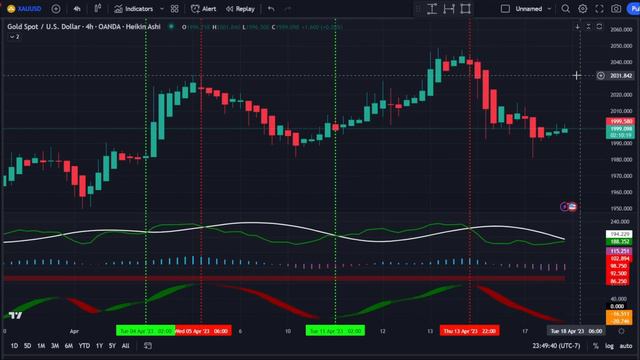Viewport: 640px width, 360px height.
Task: Collapse the pane using the arrows icon
Action: [x=588, y=27]
